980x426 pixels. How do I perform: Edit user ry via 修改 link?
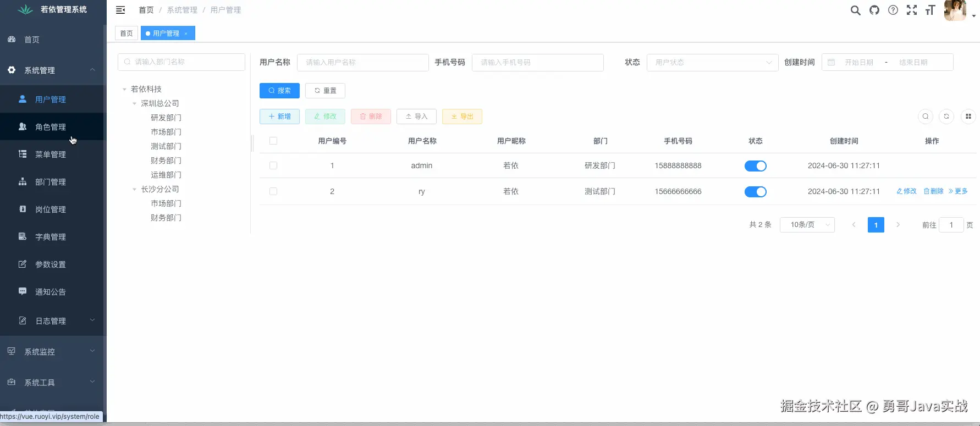[x=907, y=191]
